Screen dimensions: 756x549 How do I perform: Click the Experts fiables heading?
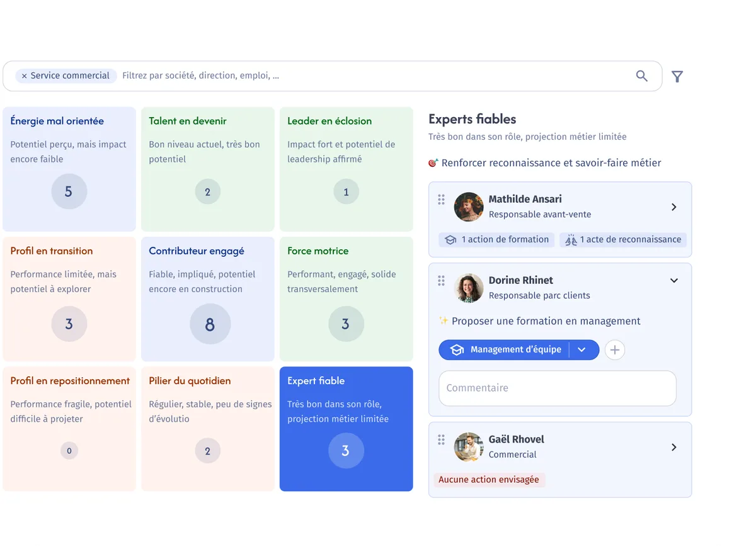pos(472,119)
